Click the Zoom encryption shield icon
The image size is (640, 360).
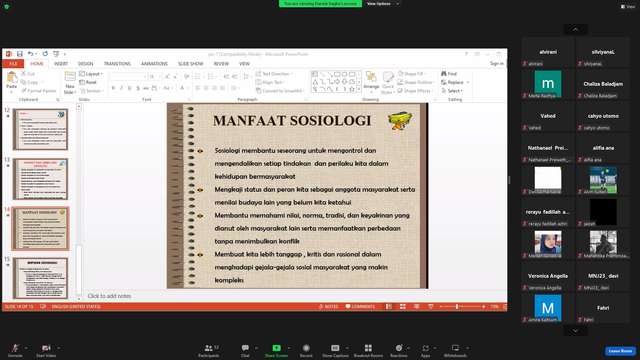pos(7,7)
